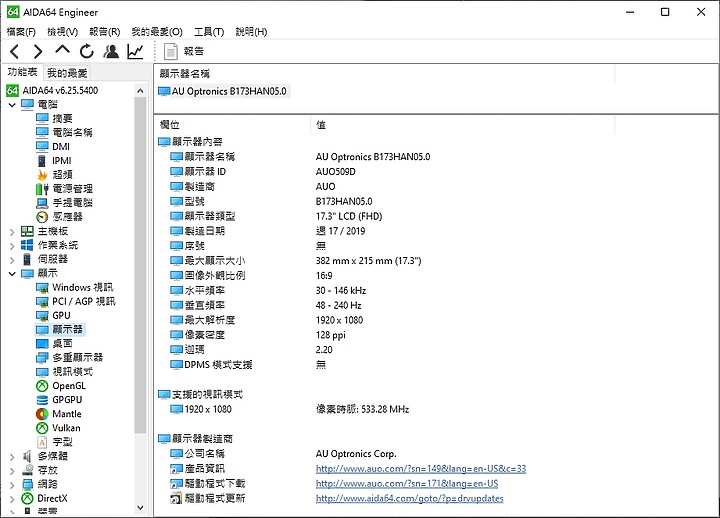
Task: Select the IPMI item icon
Action: (42, 161)
